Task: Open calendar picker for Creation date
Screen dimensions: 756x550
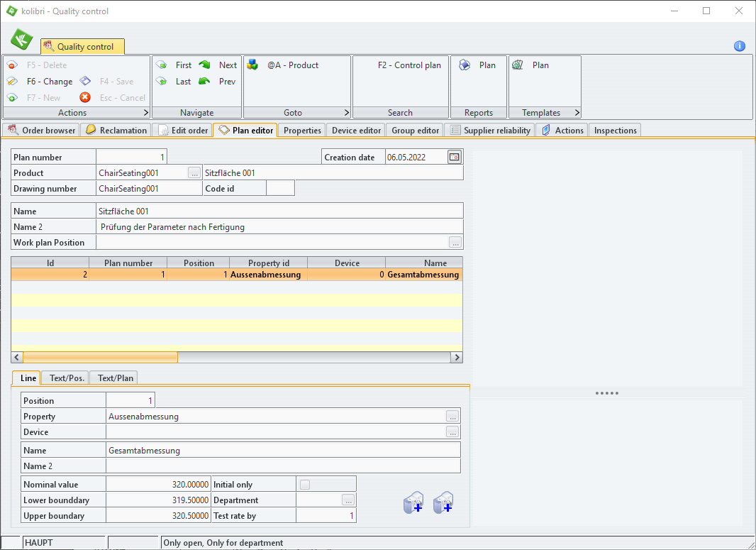Action: [454, 158]
